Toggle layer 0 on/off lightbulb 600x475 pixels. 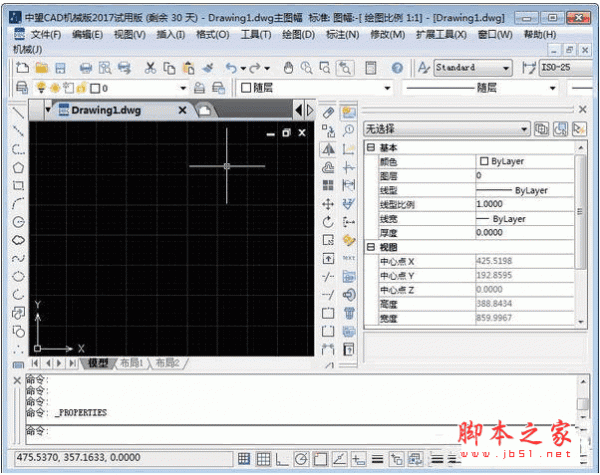click(x=41, y=88)
